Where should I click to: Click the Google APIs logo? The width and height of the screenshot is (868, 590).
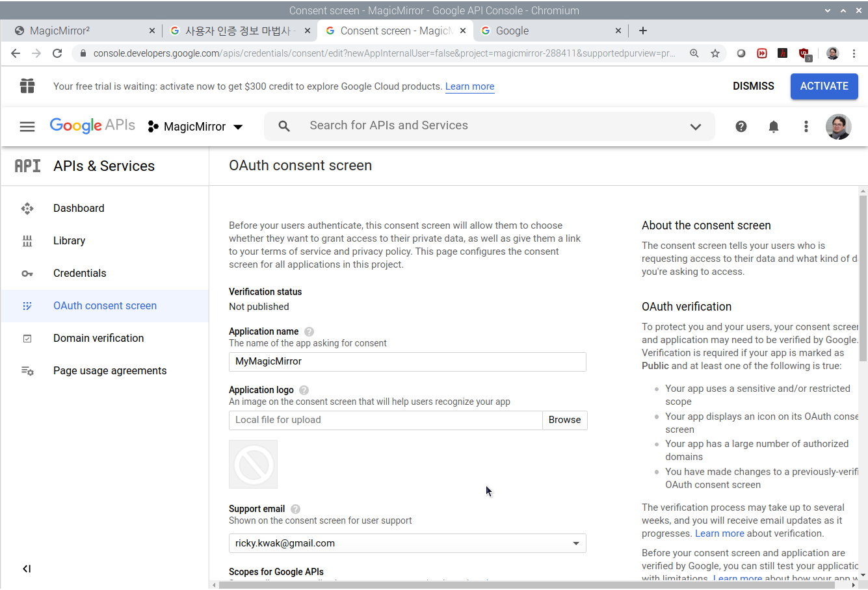point(92,125)
